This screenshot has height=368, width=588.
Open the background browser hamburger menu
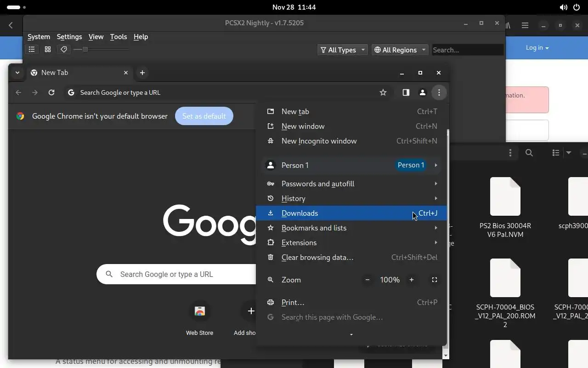coord(525,26)
